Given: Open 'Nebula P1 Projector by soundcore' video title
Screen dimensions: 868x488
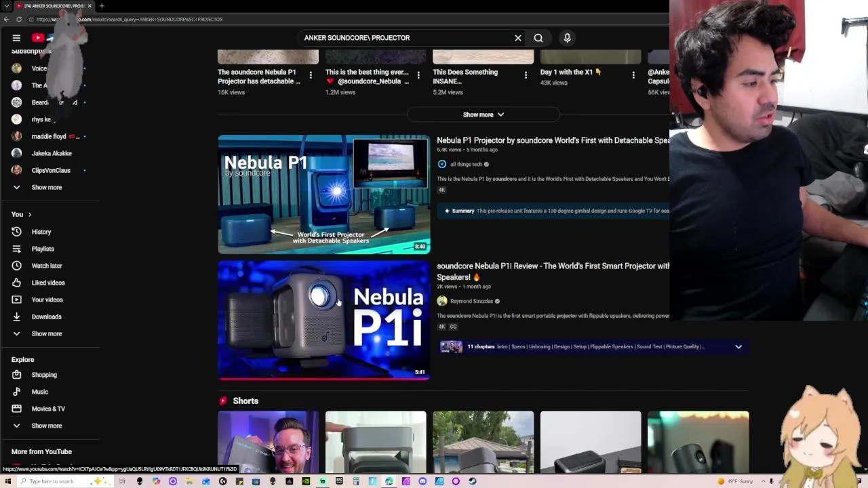Looking at the screenshot, I should point(553,140).
